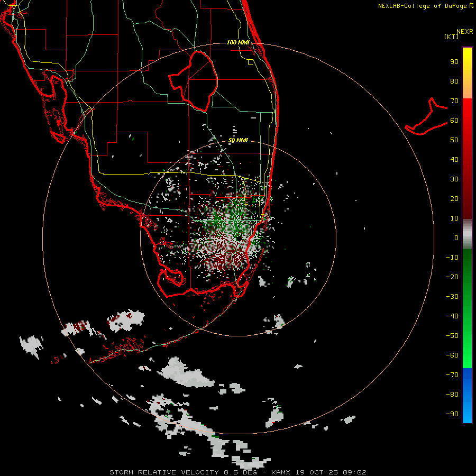Click the 60 value on the velocity scale

(x=454, y=120)
